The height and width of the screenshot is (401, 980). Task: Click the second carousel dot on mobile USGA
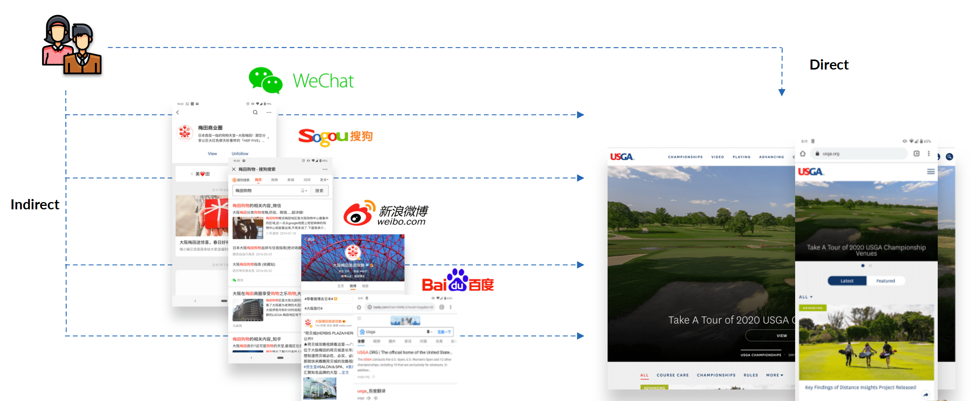coord(870,266)
